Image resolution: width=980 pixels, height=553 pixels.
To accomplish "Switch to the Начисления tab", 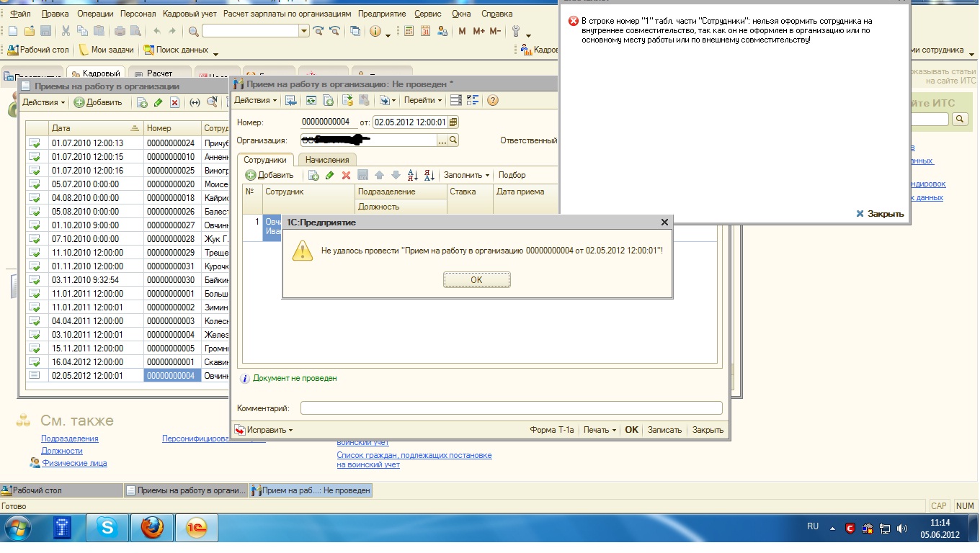I will (326, 160).
